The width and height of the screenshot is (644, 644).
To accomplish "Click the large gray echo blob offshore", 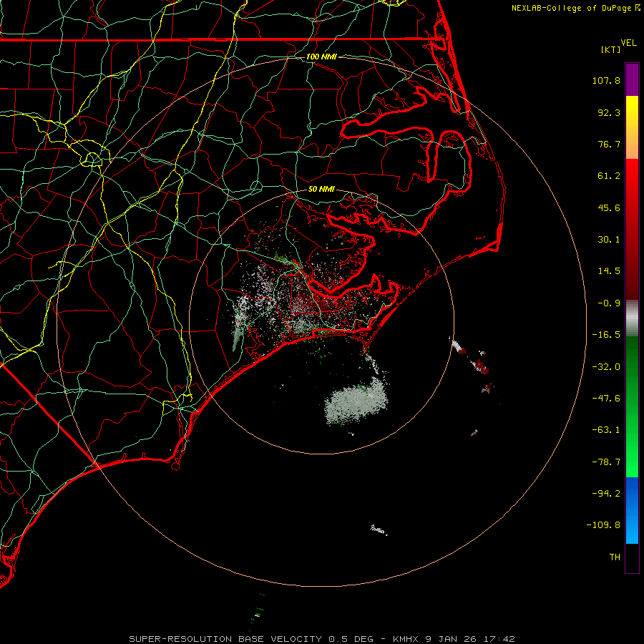I will (356, 402).
